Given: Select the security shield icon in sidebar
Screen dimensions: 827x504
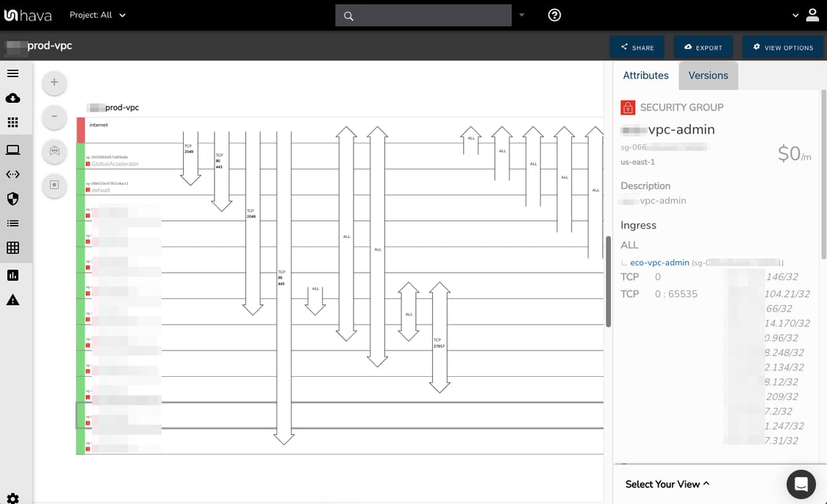Looking at the screenshot, I should (x=12, y=198).
